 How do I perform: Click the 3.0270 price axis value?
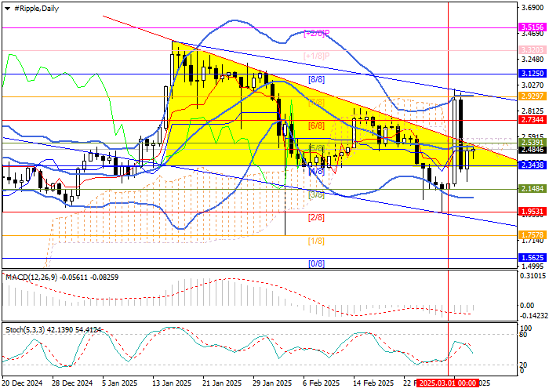(533, 85)
